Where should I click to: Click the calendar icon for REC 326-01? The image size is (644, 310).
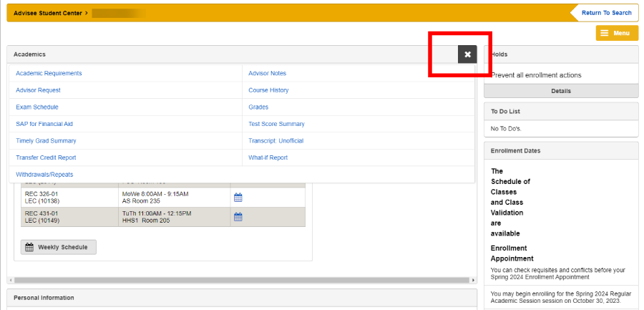(238, 198)
